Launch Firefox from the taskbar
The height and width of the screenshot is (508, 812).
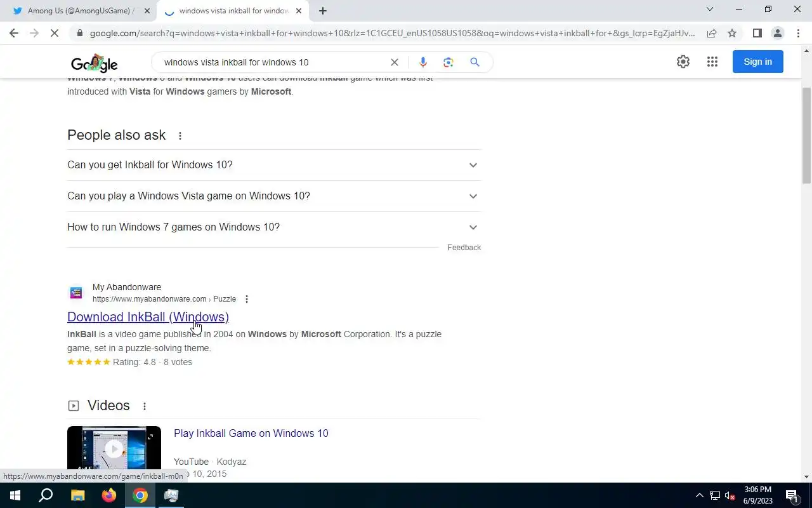(109, 495)
